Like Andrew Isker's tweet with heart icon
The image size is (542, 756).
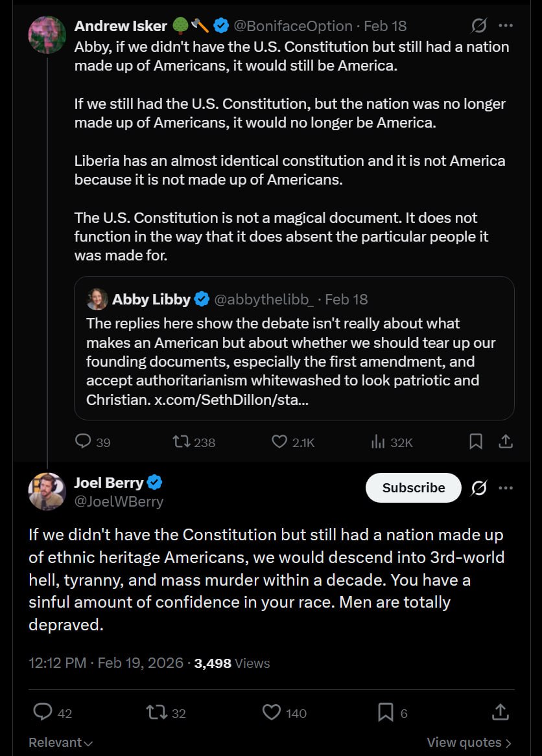click(279, 442)
